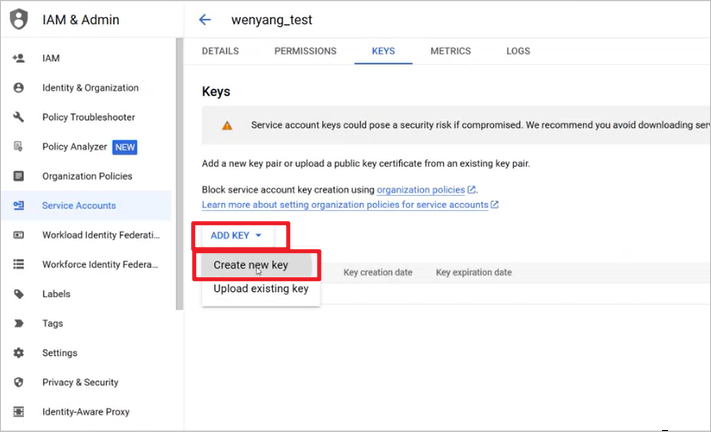Image resolution: width=711 pixels, height=432 pixels.
Task: Open Identity-Aware Proxy page
Action: click(x=86, y=412)
